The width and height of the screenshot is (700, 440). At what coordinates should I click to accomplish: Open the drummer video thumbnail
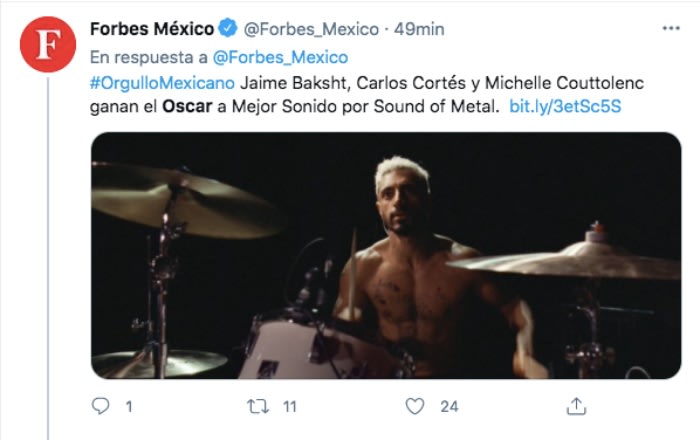point(386,255)
